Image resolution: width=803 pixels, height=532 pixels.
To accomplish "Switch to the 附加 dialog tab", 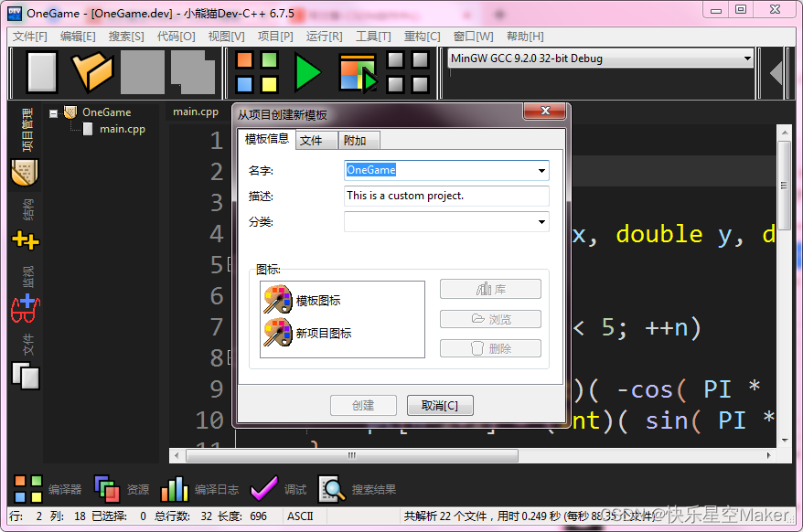I will pos(359,140).
